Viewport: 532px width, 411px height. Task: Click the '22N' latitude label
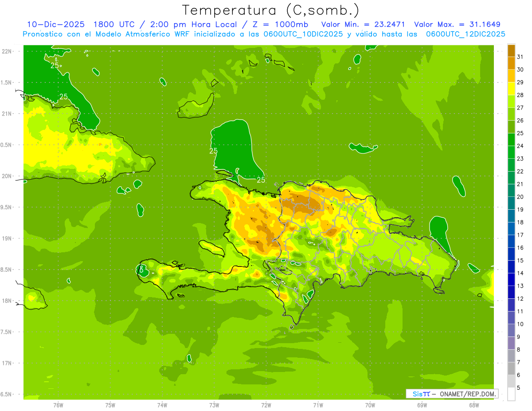tap(7, 51)
